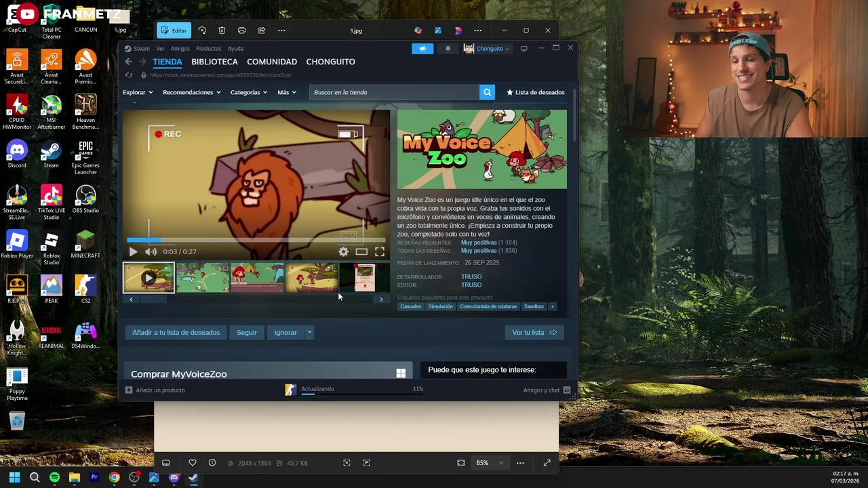Open the Ver menu in Steam
Screen dimensions: 868x488
tap(160, 49)
